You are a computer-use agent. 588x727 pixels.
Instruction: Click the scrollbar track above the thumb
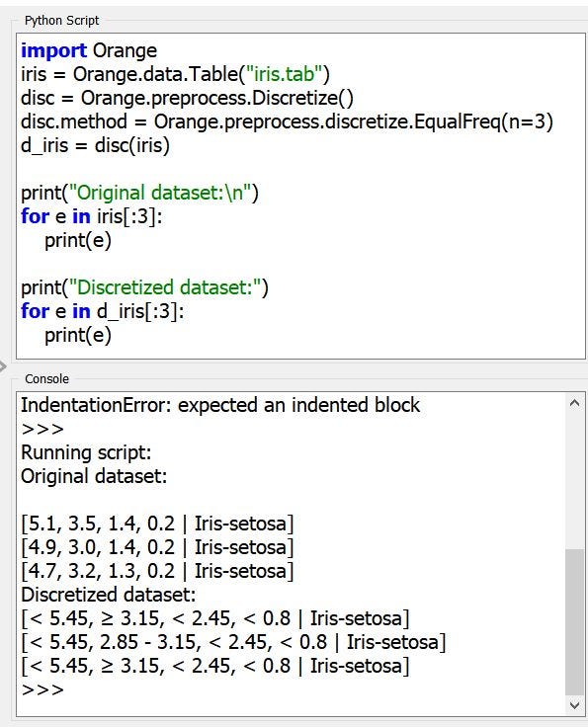click(574, 481)
